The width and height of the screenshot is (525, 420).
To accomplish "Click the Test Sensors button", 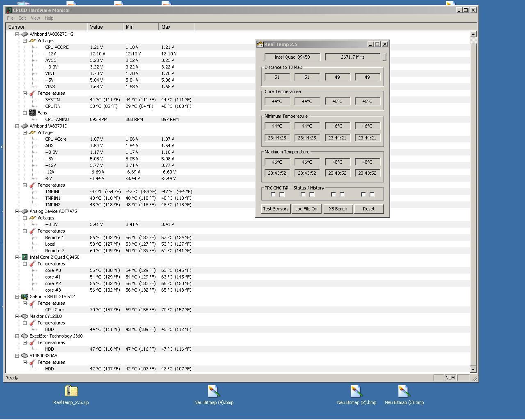I will click(276, 209).
